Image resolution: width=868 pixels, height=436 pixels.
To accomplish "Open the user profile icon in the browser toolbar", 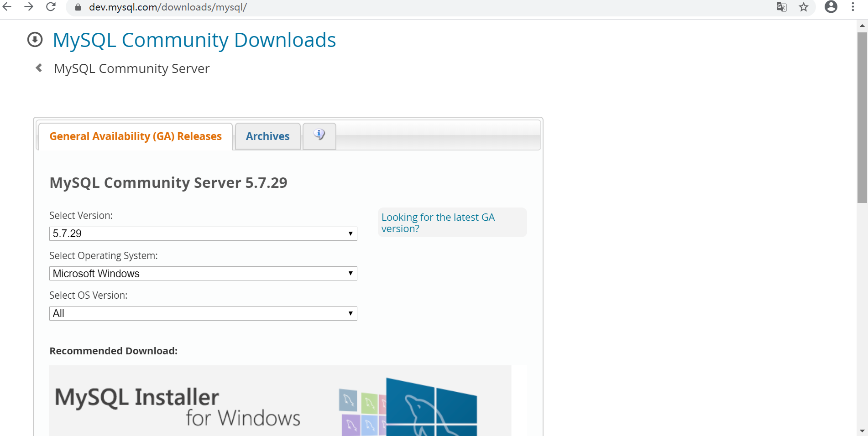I will tap(831, 7).
